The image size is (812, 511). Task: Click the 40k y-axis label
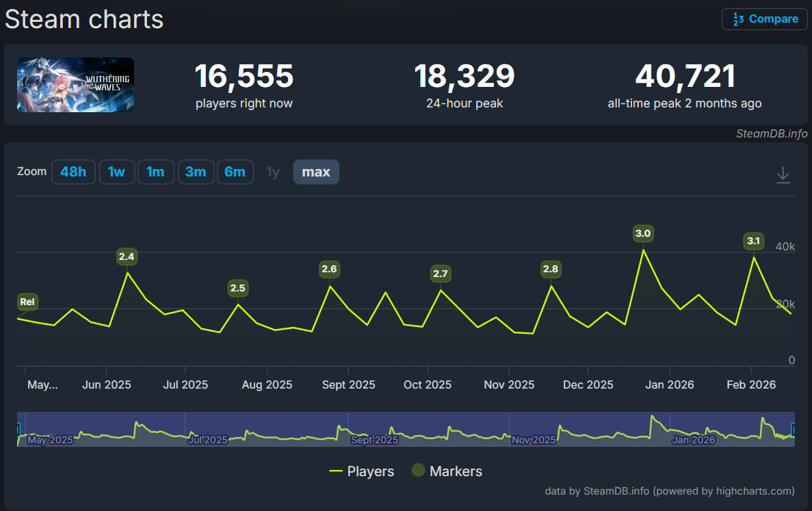785,246
